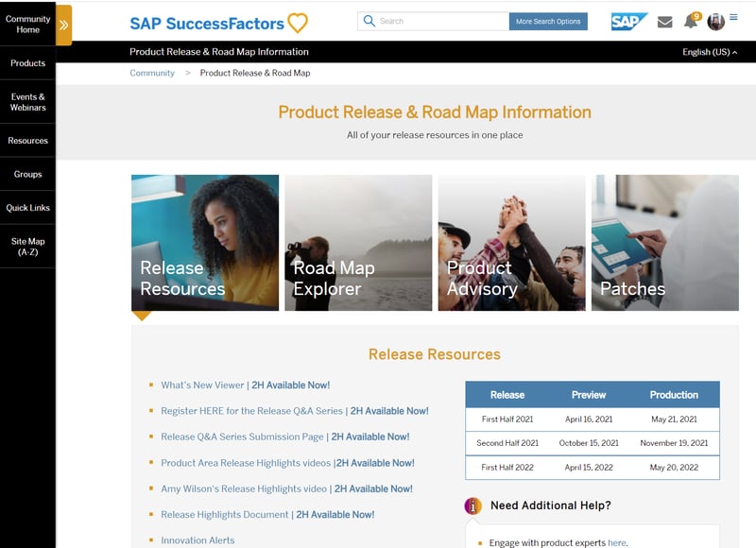Screen dimensions: 756x548
Task: Open the messages envelope icon
Action: 665,22
